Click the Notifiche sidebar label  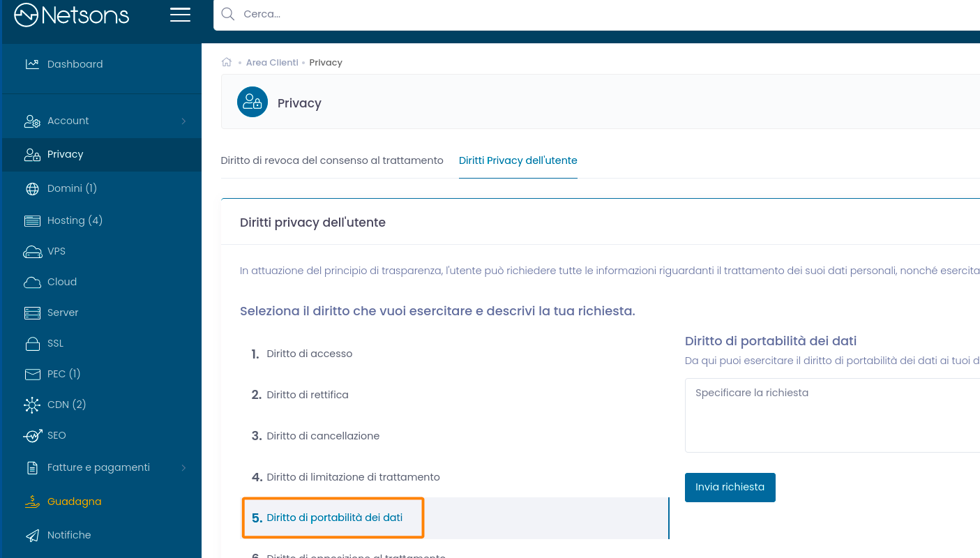pos(69,535)
